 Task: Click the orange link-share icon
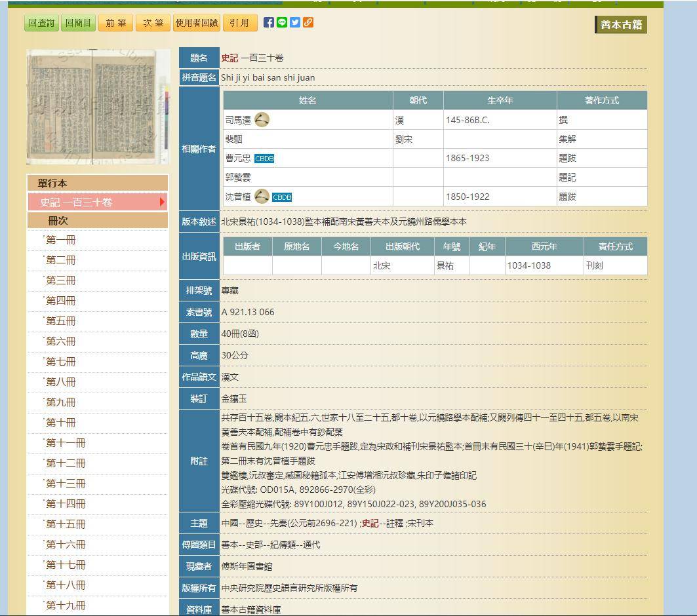click(x=308, y=22)
